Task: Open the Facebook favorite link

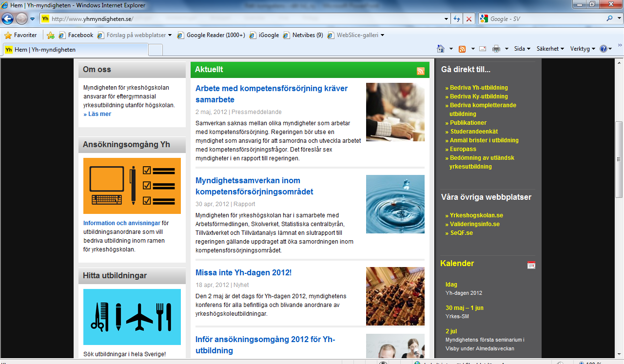Action: [x=76, y=35]
